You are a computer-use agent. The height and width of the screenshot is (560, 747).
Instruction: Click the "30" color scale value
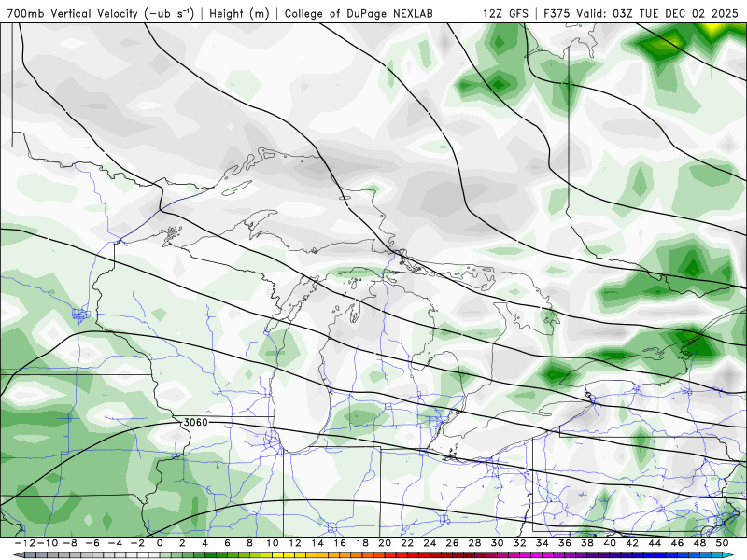(497, 543)
